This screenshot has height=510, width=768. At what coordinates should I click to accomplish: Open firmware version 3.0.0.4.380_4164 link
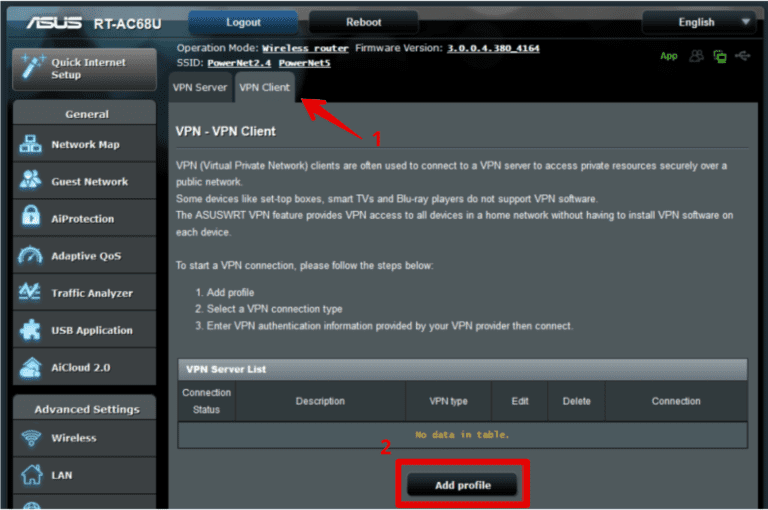click(x=493, y=48)
